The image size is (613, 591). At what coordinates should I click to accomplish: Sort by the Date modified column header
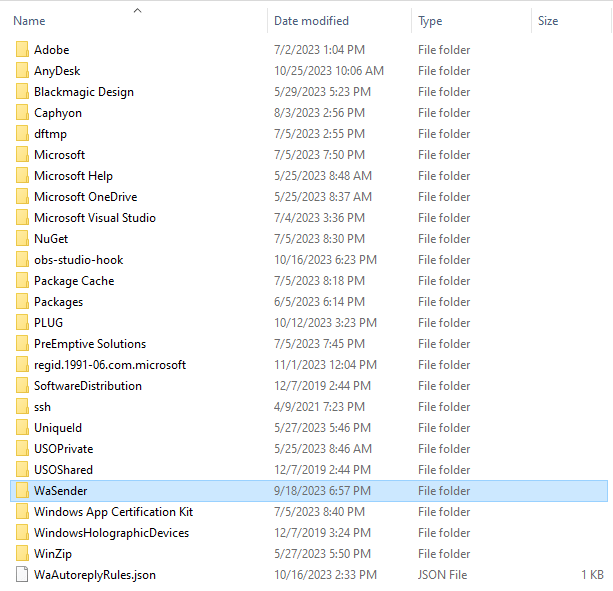(x=311, y=21)
